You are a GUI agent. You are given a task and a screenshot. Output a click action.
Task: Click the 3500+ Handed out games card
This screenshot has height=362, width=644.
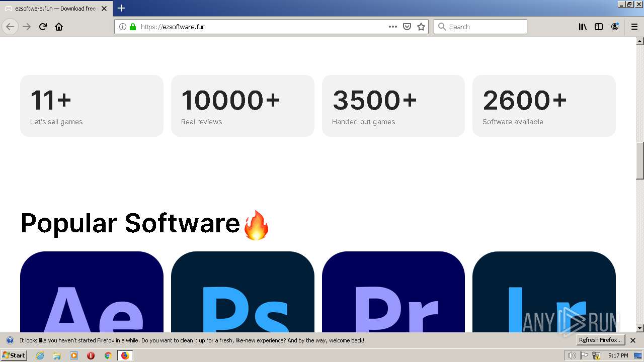393,106
